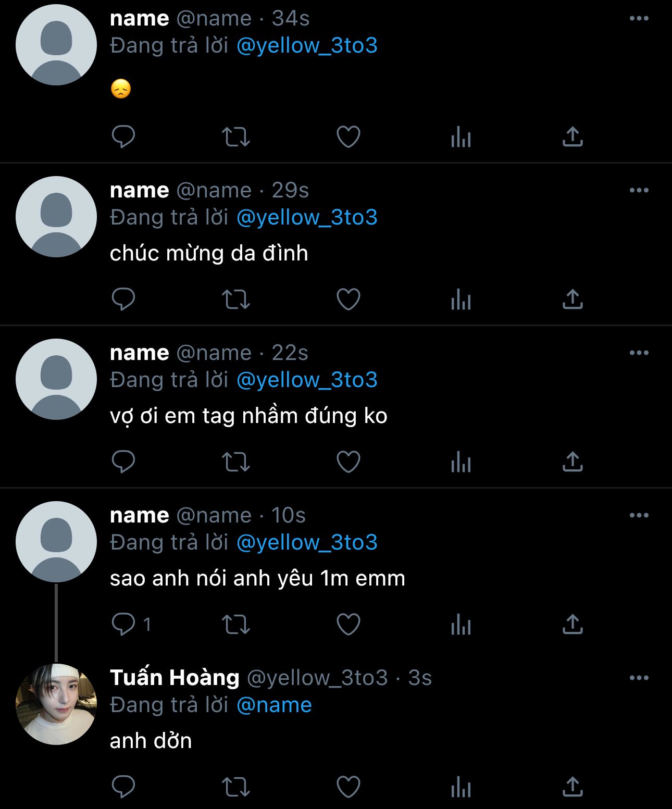672x809 pixels.
Task: Open Tuấn Hoàng's profile picture
Action: pyautogui.click(x=56, y=704)
